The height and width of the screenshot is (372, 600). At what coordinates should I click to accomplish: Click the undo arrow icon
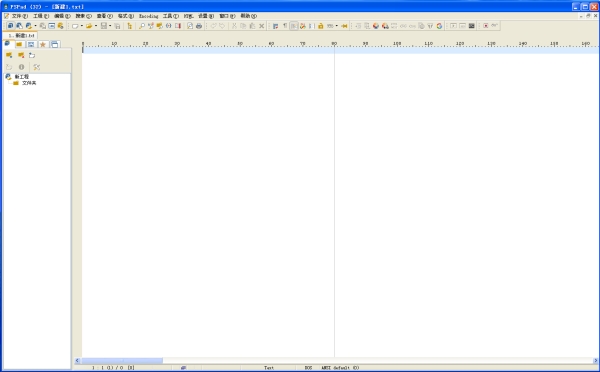pos(213,26)
